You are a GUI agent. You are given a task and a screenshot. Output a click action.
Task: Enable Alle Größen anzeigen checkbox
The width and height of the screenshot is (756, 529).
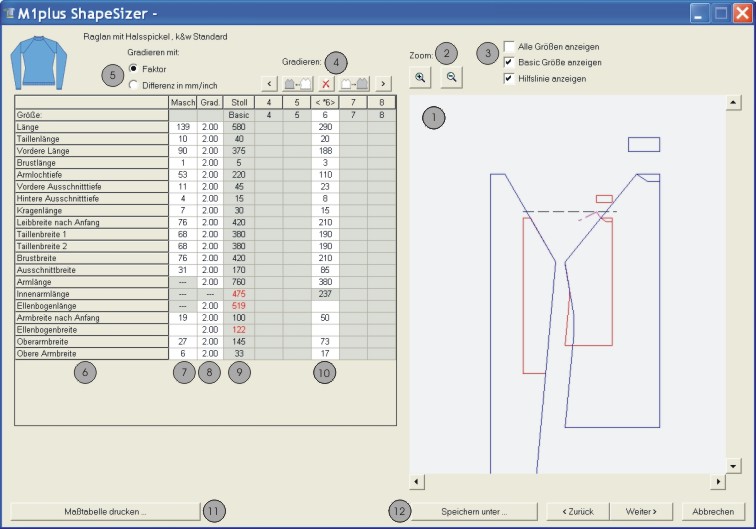click(510, 47)
